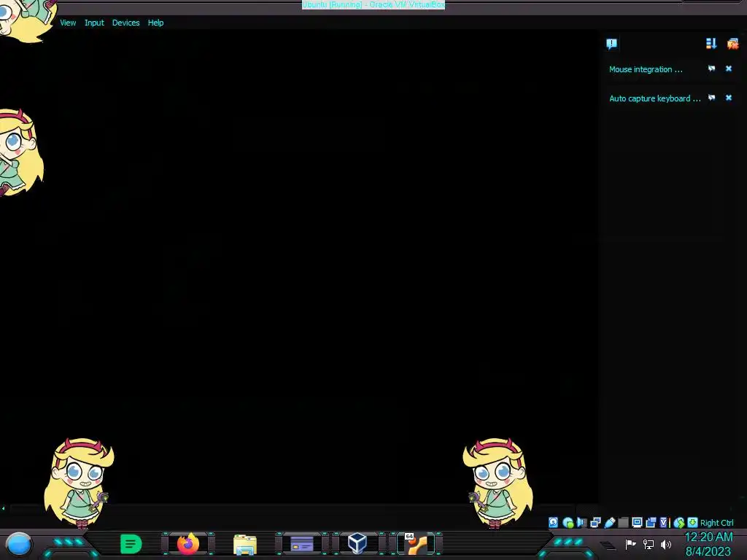This screenshot has width=747, height=560.
Task: Click the horizontal scrollbar left arrow
Action: [4, 508]
